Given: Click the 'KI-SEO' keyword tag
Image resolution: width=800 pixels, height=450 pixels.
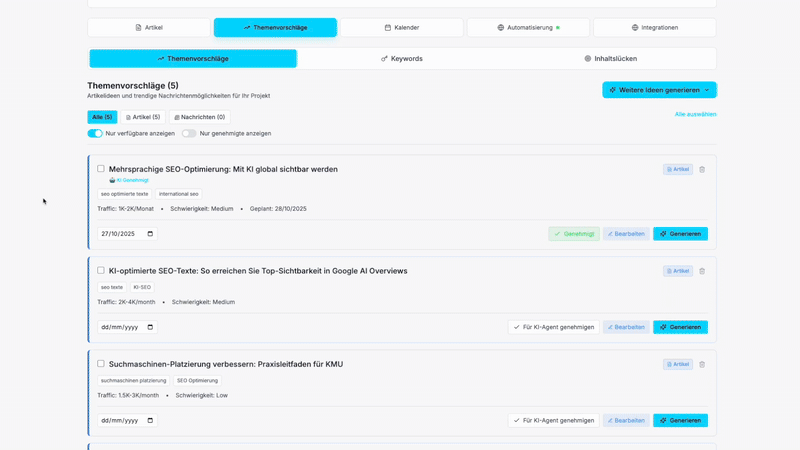Looking at the screenshot, I should [142, 287].
